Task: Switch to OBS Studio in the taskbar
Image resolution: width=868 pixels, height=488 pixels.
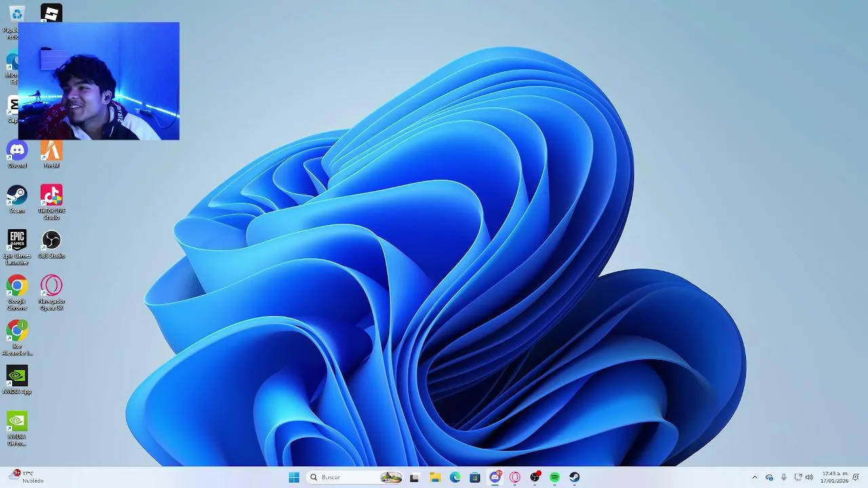Action: click(x=535, y=478)
